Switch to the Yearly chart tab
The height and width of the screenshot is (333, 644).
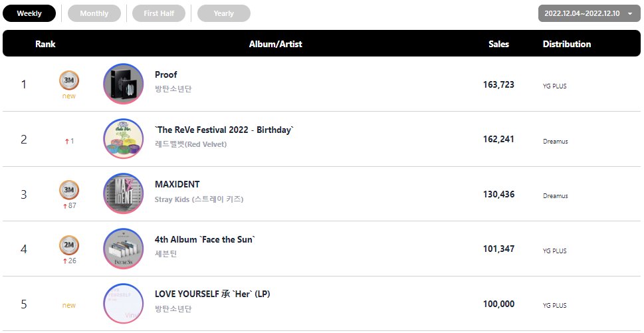[224, 13]
